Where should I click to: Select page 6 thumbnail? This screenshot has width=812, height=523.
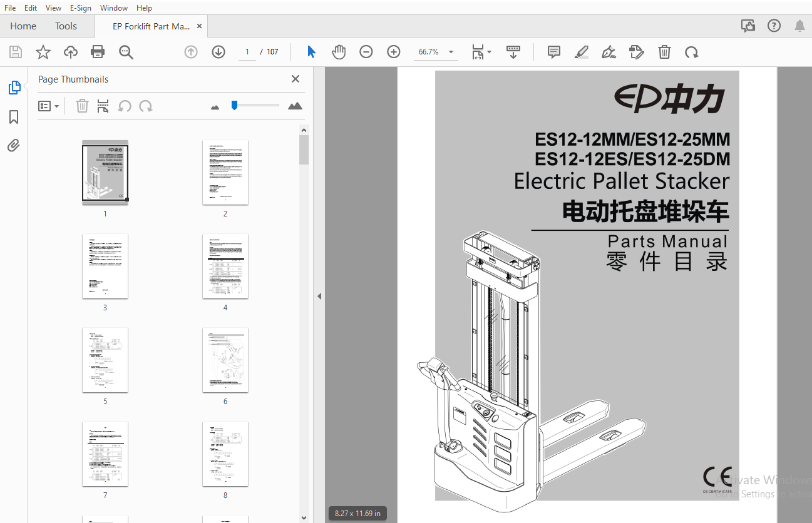coord(225,360)
